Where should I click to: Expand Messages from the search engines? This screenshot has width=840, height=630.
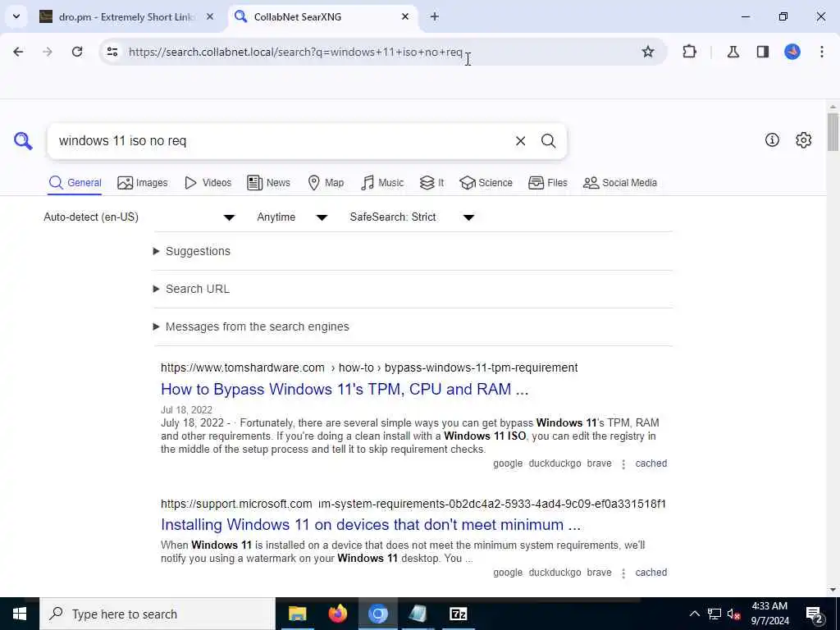pos(251,326)
